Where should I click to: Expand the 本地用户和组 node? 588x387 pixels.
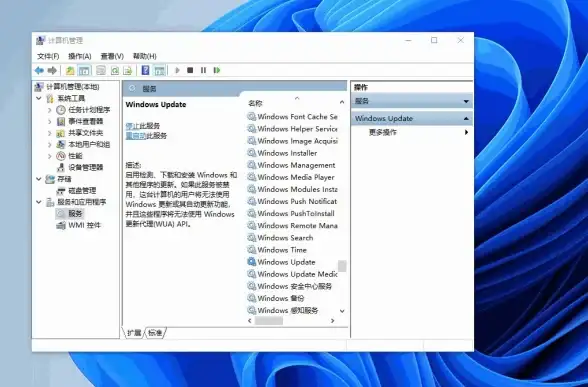tap(50, 144)
